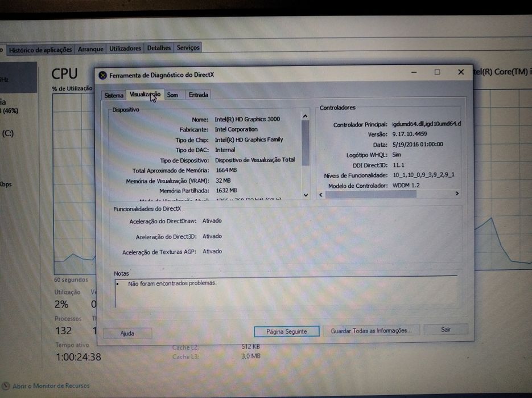Click Abrir o Monitor de Recursos link
532x398 pixels.
(x=51, y=386)
